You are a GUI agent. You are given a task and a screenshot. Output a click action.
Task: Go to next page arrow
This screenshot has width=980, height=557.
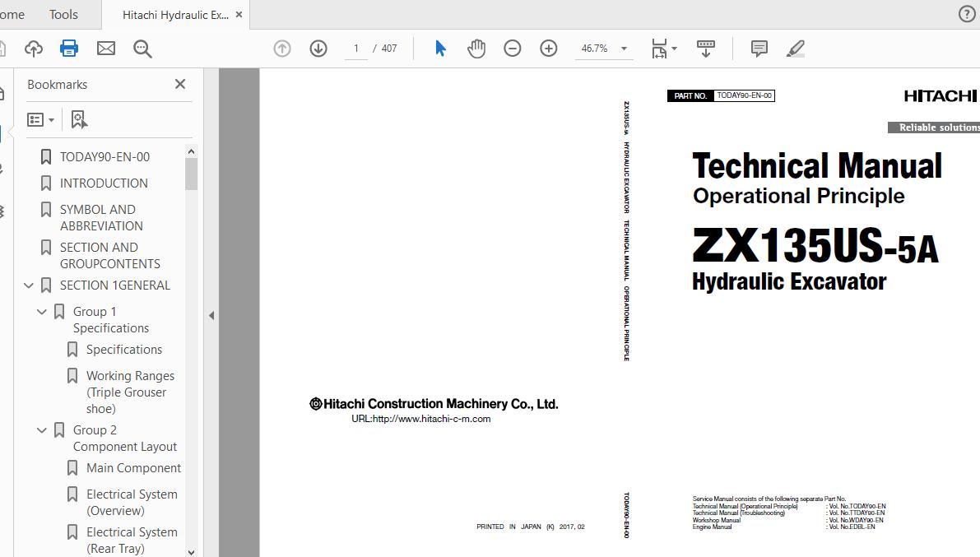click(x=318, y=49)
